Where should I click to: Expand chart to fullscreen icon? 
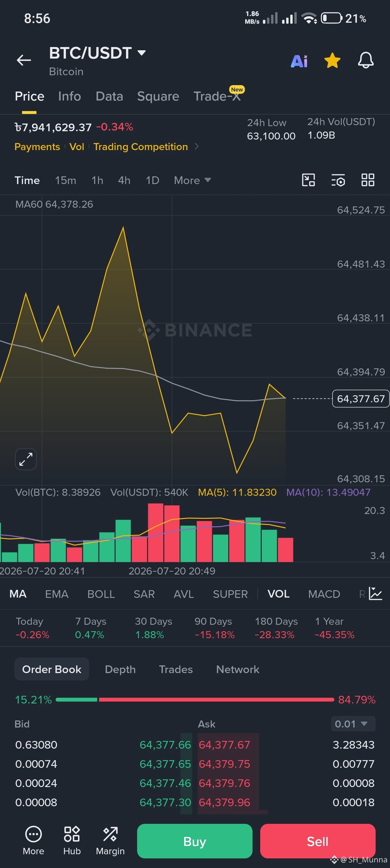[26, 459]
